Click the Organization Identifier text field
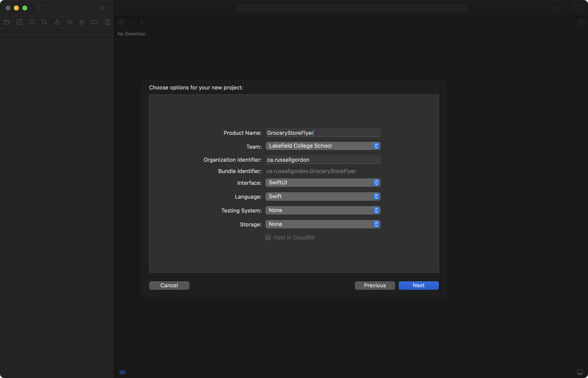Screen dimensions: 588x378 pos(323,160)
